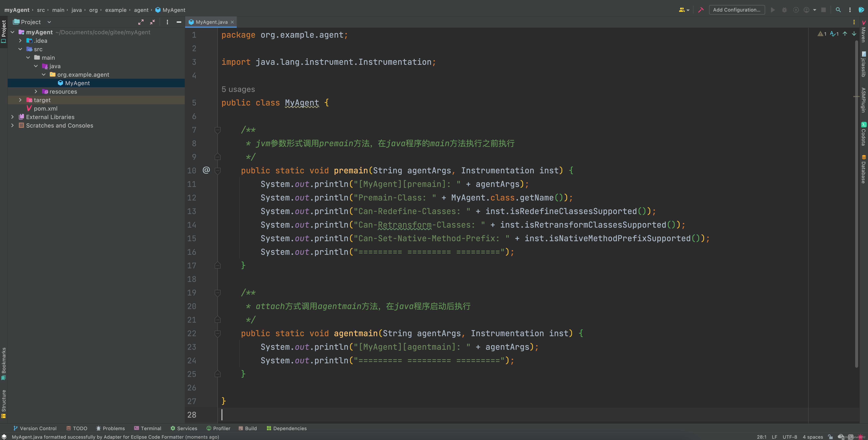Toggle the Project tool window stripe
868x440 pixels.
point(4,32)
